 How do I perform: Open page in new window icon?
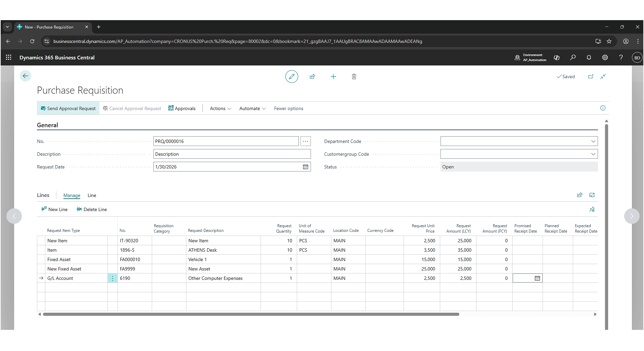coord(591,77)
